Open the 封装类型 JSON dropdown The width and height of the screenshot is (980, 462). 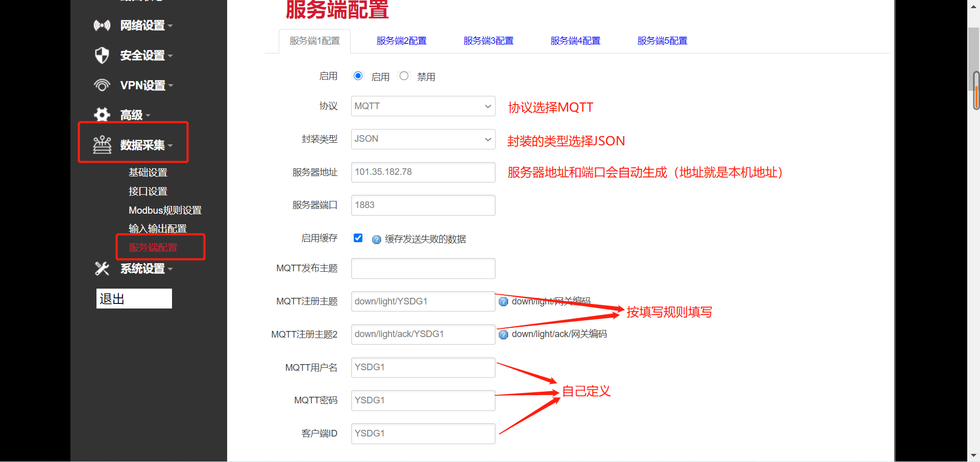[423, 139]
